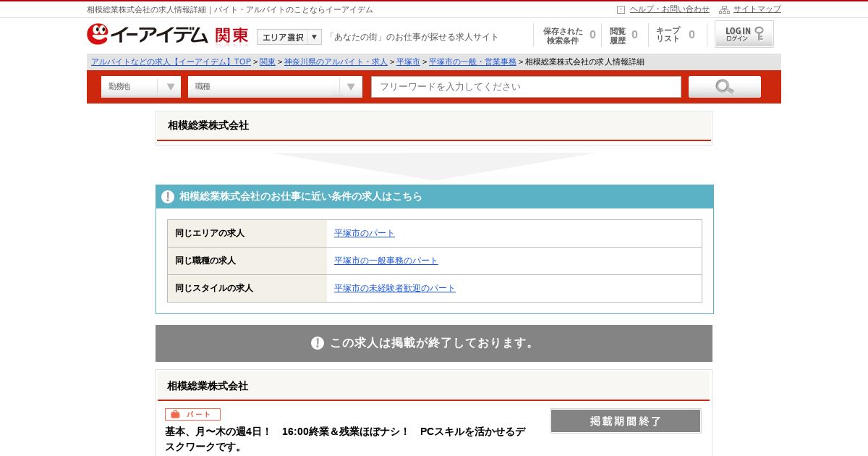Open the LOGIN key button
The height and width of the screenshot is (456, 868).
click(x=744, y=34)
